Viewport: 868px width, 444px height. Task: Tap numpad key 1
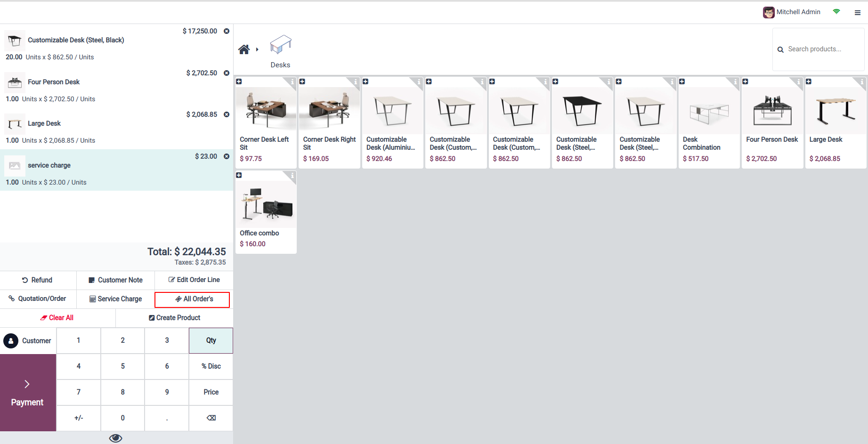coord(79,340)
